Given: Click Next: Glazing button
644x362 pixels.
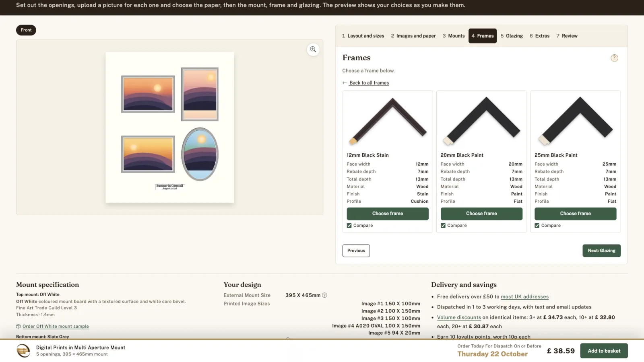Looking at the screenshot, I should pos(602,251).
